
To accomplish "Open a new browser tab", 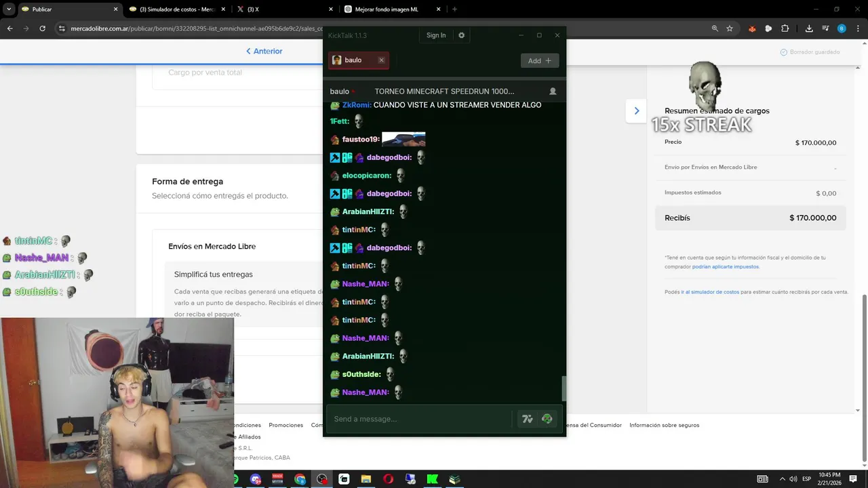I will pyautogui.click(x=454, y=9).
